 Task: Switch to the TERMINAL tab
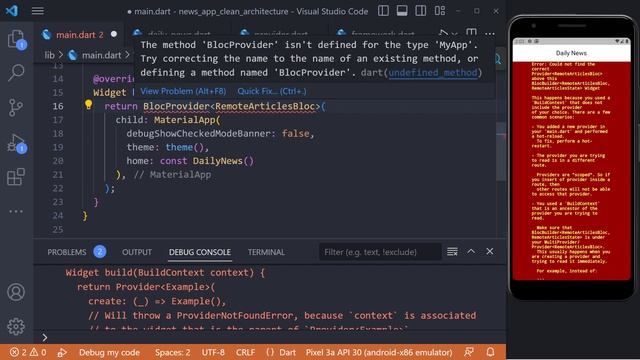click(266, 252)
